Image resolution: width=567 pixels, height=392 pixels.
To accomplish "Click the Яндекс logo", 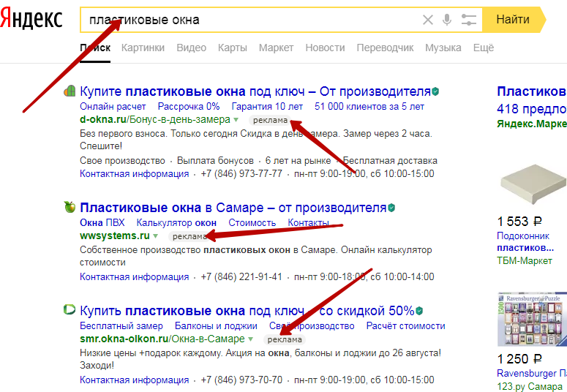I will [x=31, y=20].
